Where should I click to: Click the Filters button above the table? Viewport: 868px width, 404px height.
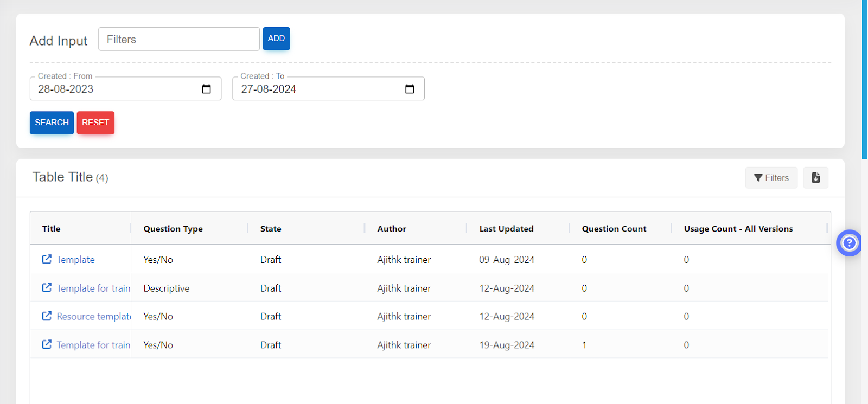(x=771, y=178)
